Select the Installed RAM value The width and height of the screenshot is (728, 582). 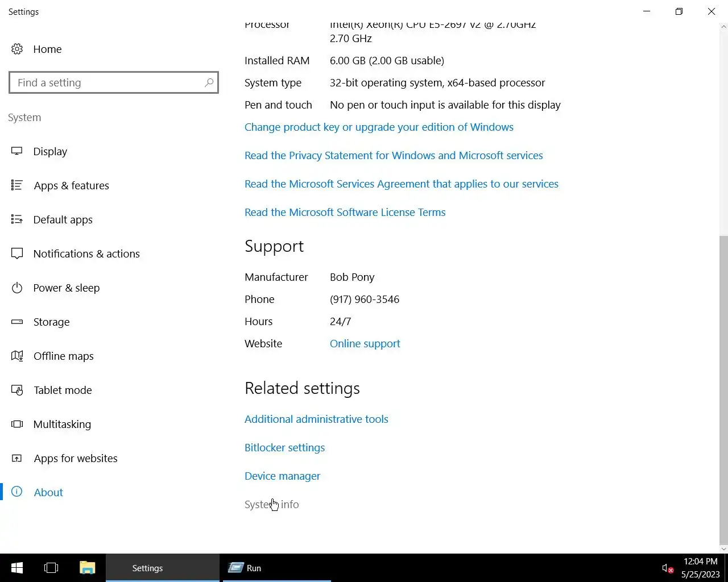tap(387, 60)
